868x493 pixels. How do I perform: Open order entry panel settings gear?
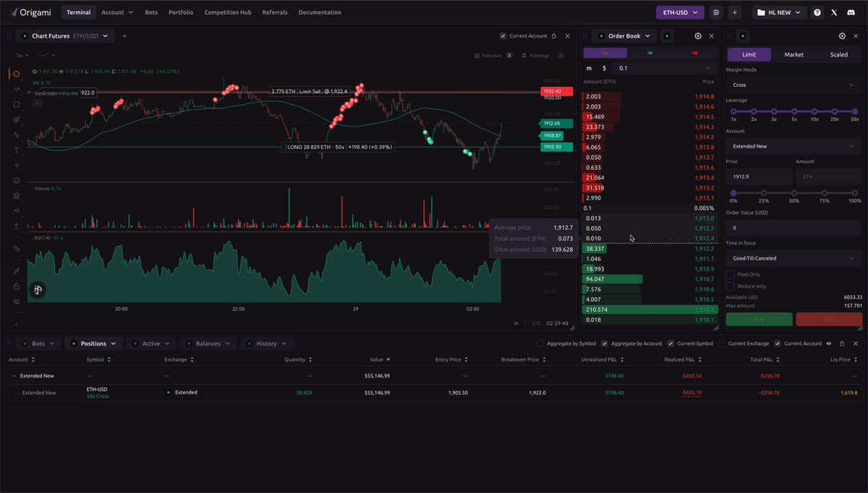point(842,36)
